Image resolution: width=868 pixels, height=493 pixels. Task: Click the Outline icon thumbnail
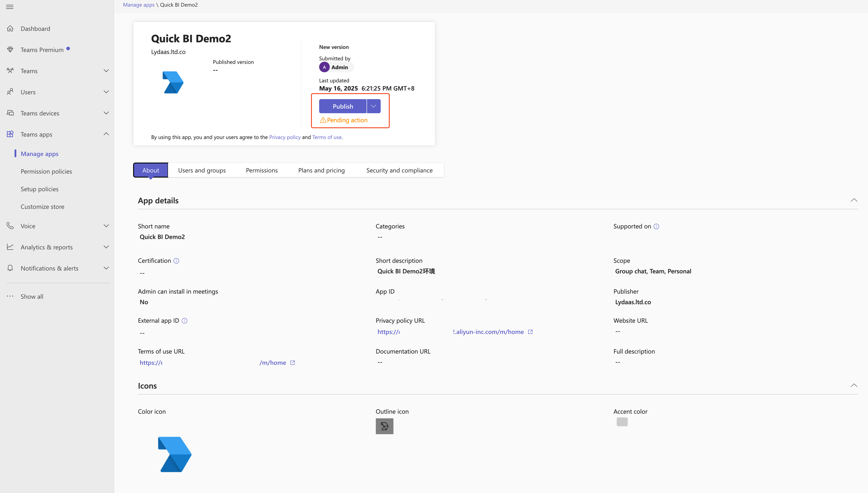(x=385, y=426)
